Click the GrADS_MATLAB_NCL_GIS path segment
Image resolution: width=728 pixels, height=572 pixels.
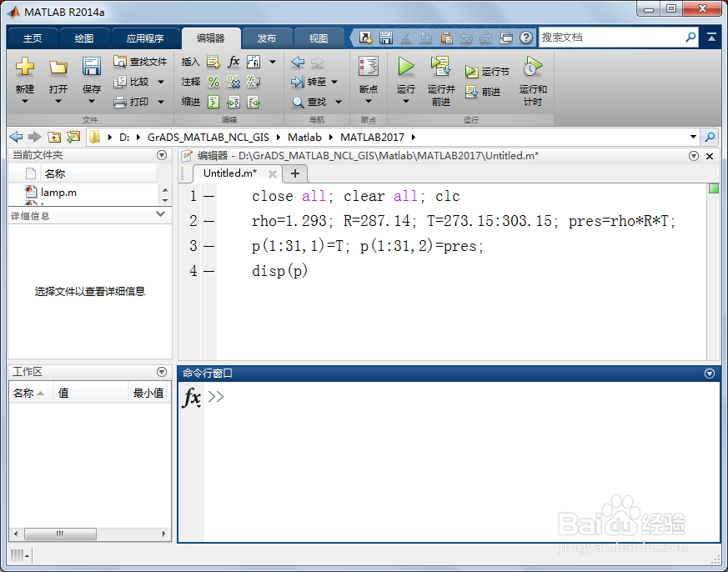click(x=208, y=137)
